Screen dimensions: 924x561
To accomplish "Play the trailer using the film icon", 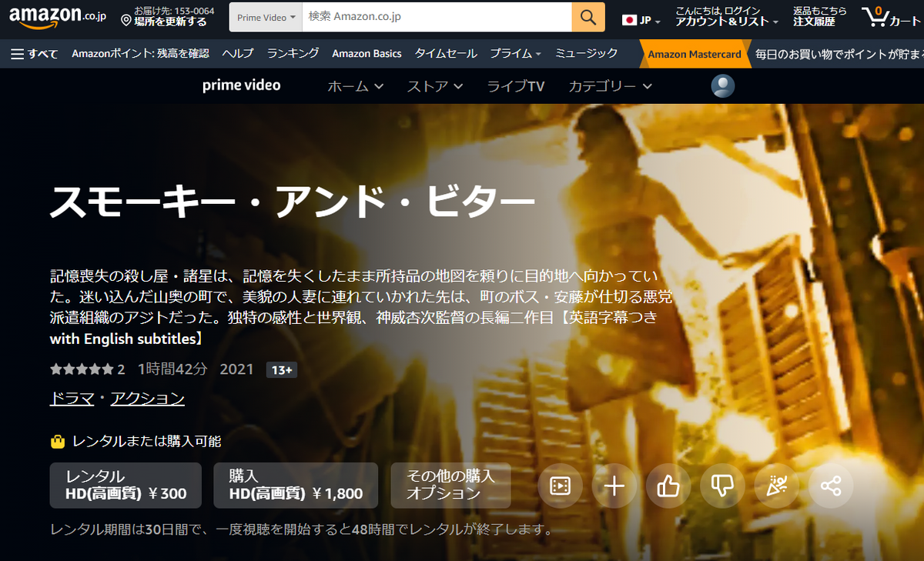I will (x=560, y=486).
